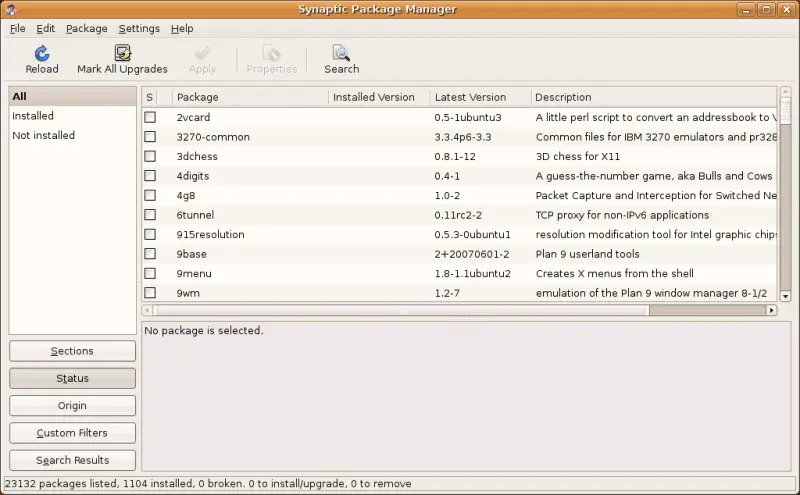Click version 0.11rc2-2 cell

(458, 215)
